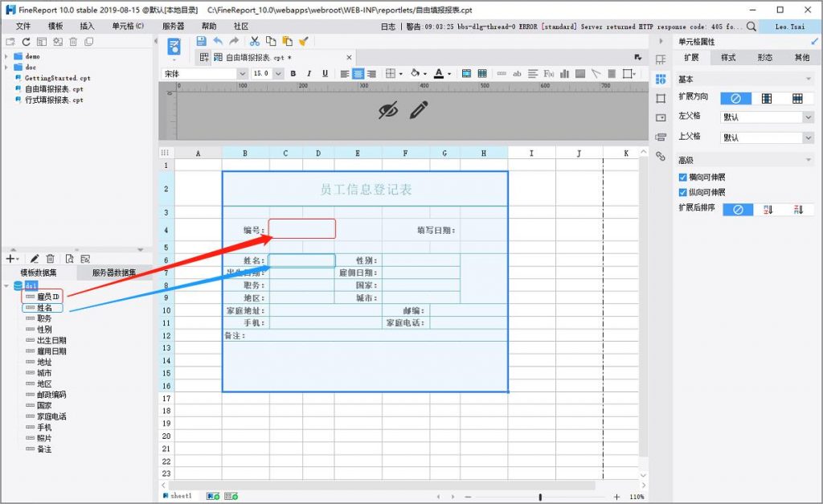This screenshot has width=823, height=504.
Task: Switch to the 其他 tab
Action: coord(801,58)
